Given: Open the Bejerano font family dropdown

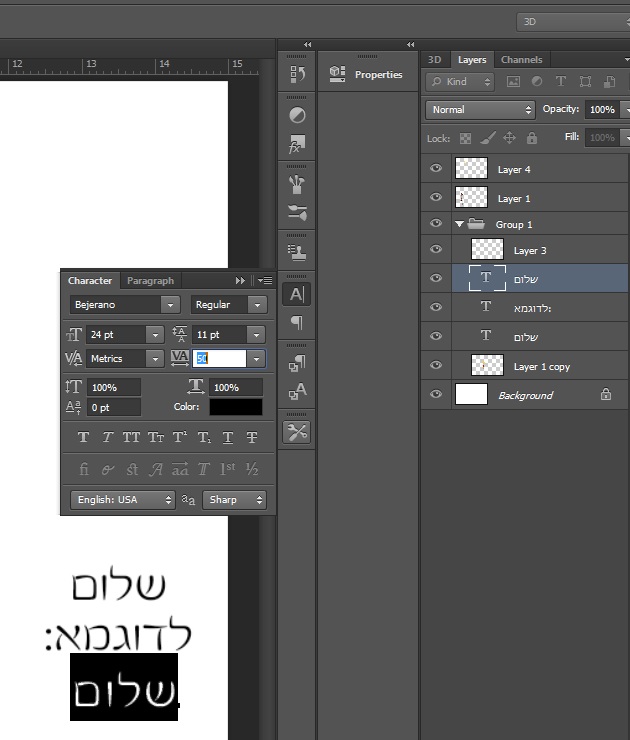Looking at the screenshot, I should (x=170, y=305).
